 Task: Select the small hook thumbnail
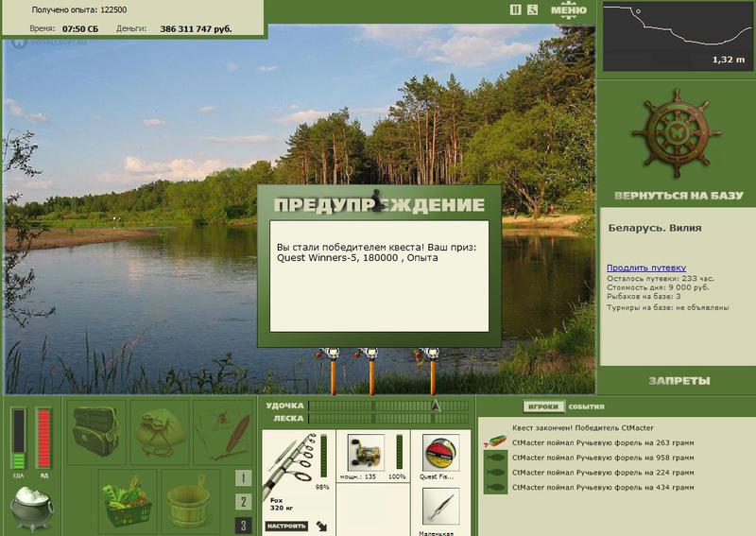(440, 507)
